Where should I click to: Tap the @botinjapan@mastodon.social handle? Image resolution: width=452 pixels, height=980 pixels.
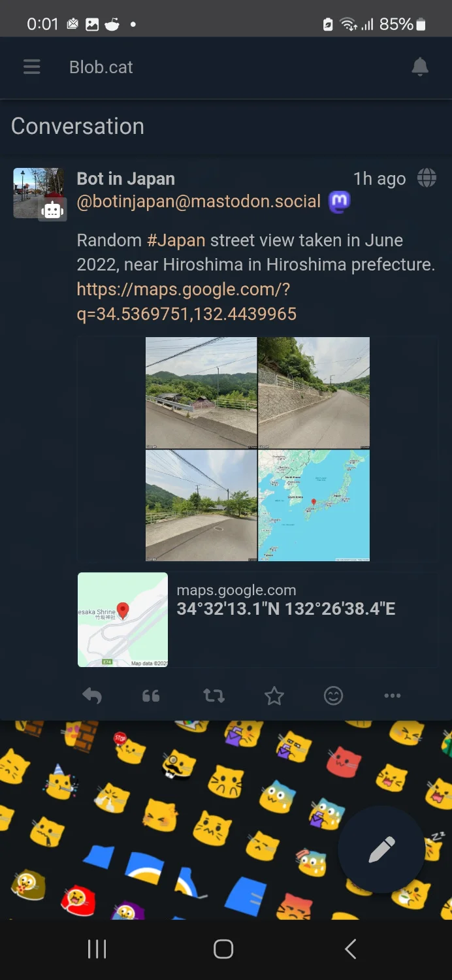click(199, 202)
